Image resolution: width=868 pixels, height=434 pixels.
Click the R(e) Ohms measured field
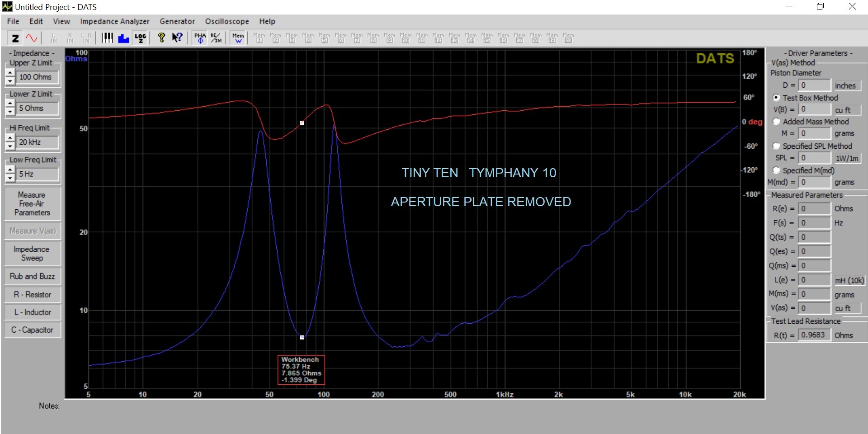click(x=814, y=208)
